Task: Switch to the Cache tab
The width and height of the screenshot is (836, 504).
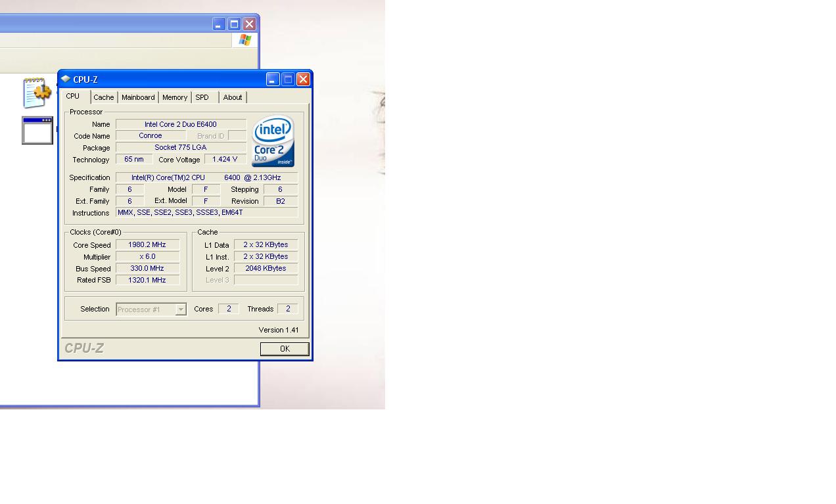Action: tap(104, 97)
